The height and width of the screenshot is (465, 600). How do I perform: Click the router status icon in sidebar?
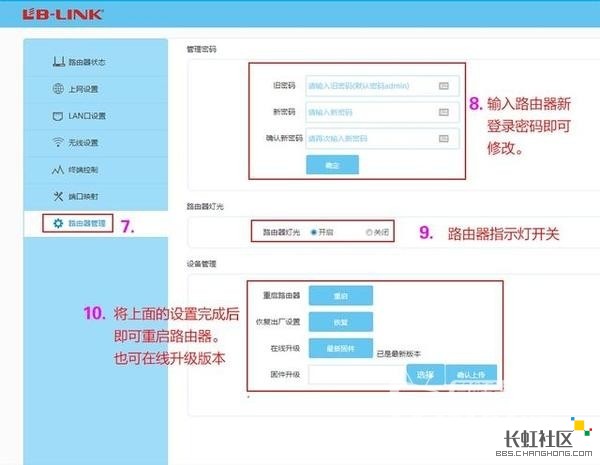(59, 63)
